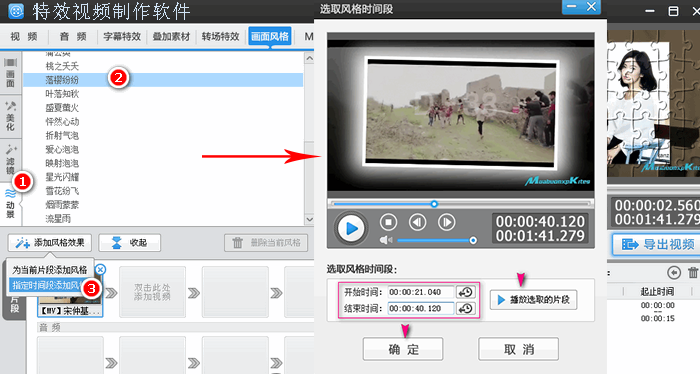Click the 起止时间 column header
Viewport: 700px width, 374px height.
click(x=657, y=291)
